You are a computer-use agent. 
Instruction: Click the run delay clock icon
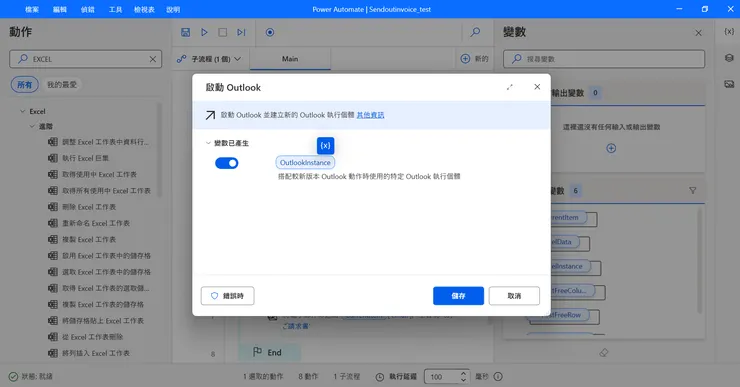380,377
